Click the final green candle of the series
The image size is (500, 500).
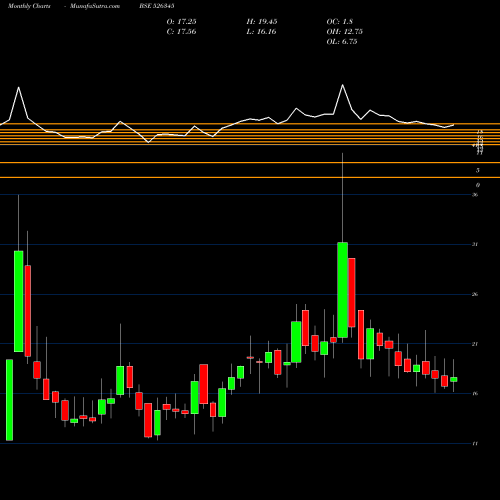click(454, 379)
